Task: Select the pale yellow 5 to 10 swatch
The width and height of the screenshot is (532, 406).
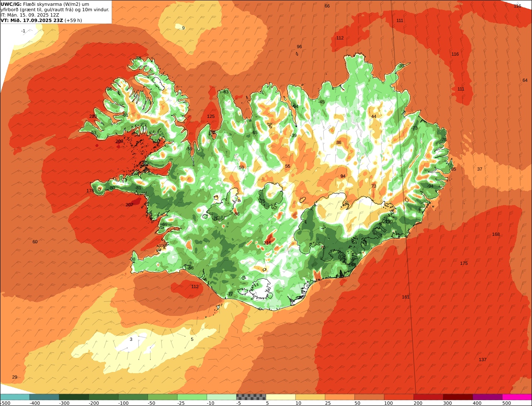Action: pyautogui.click(x=281, y=397)
